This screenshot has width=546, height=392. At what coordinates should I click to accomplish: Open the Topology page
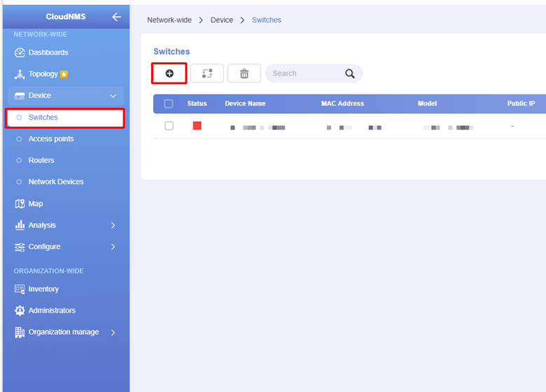click(x=43, y=74)
